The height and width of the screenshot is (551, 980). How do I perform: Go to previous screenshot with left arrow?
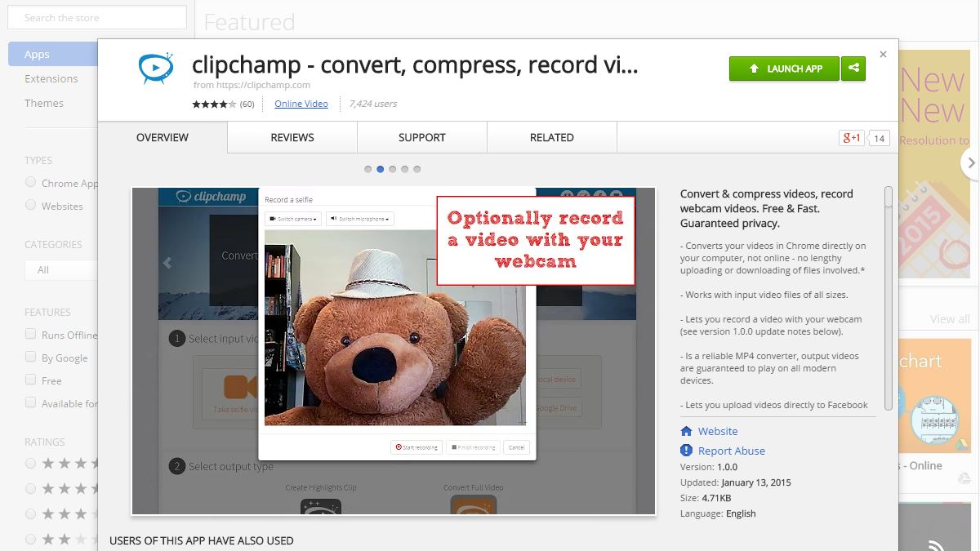167,263
